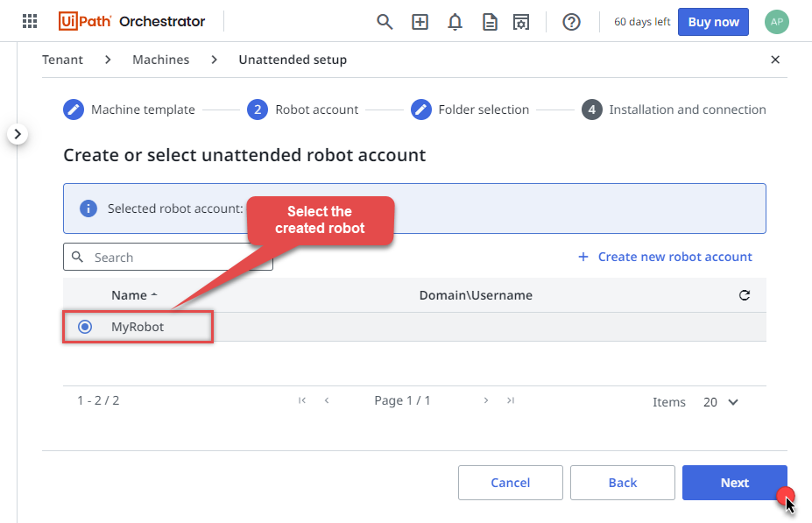Screen dimensions: 812x523
Task: Open the search magnifier in header
Action: tap(385, 22)
